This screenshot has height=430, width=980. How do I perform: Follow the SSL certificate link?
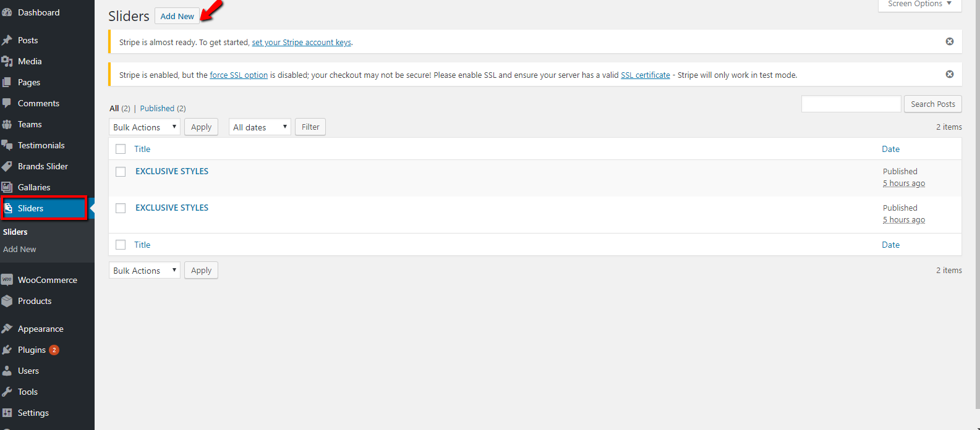[x=646, y=75]
